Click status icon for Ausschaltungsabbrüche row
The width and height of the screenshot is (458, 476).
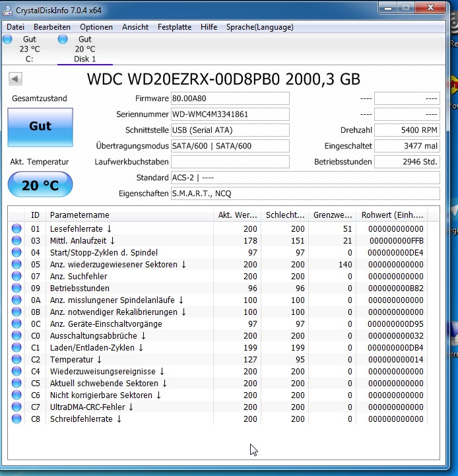(x=16, y=335)
